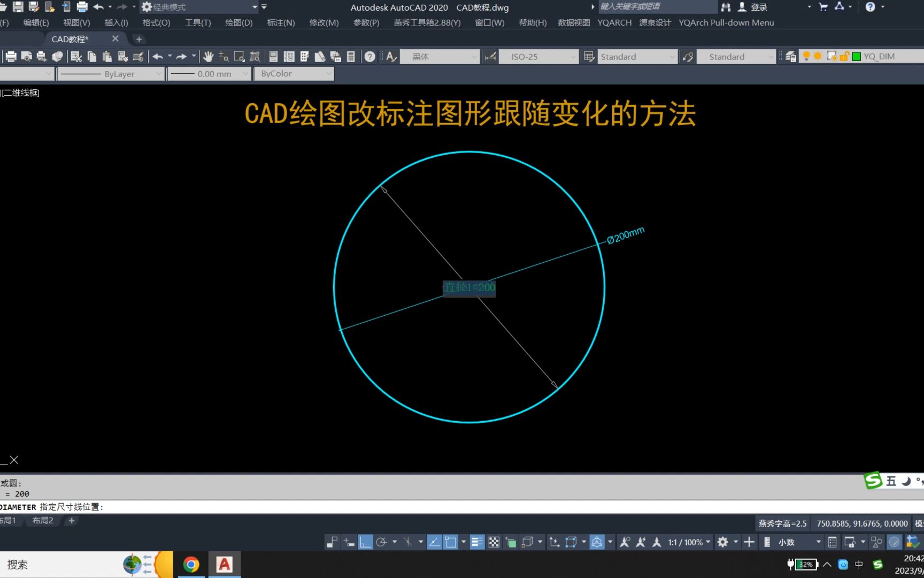Viewport: 924px width, 578px height.
Task: Toggle Polar tracking in the status bar
Action: pos(381,542)
